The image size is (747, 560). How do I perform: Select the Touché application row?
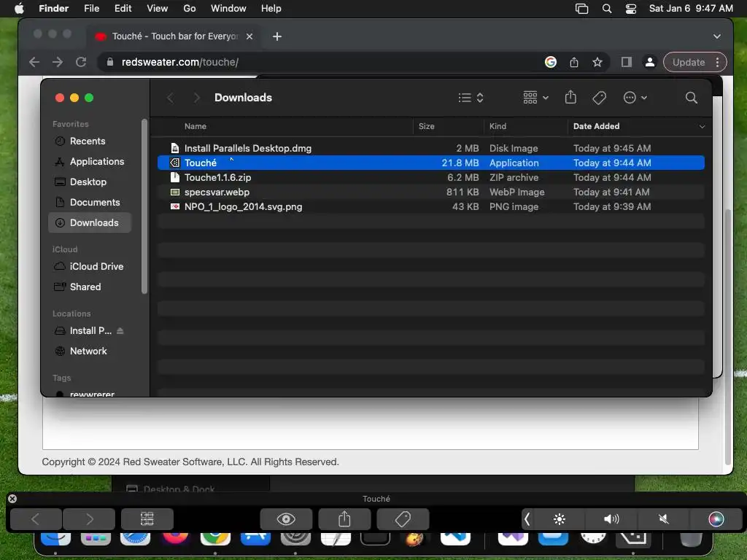pos(430,163)
